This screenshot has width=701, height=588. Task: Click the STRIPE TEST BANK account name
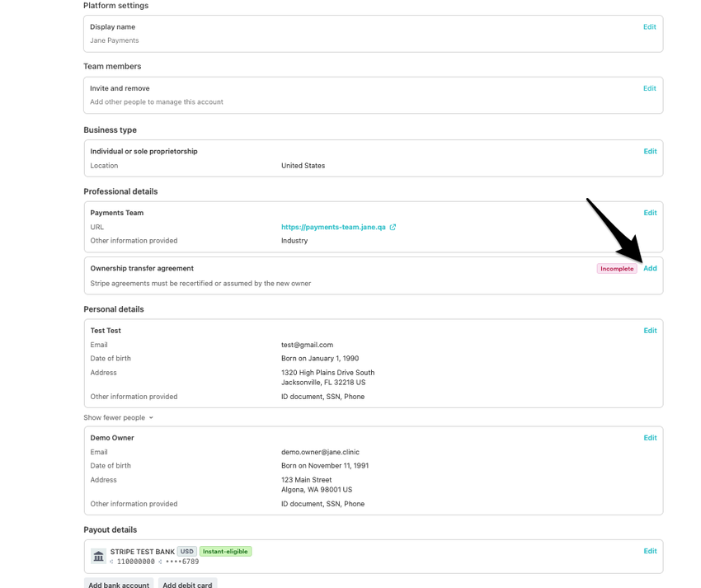click(143, 552)
